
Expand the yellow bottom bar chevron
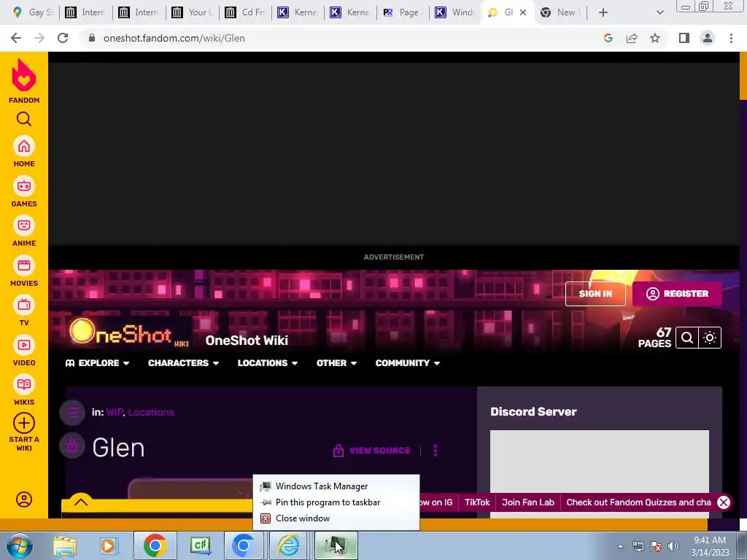[x=81, y=502]
